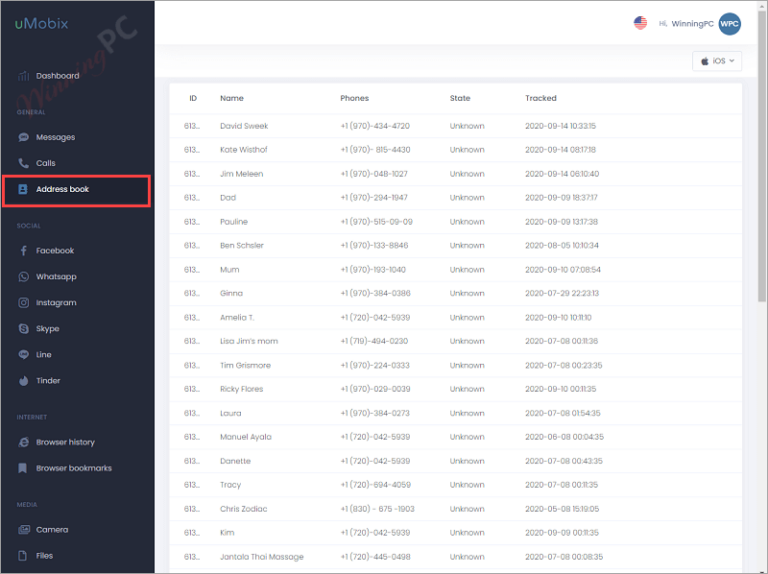Click the Instagram camera icon
Viewport: 768px width, 574px height.
pyautogui.click(x=24, y=303)
